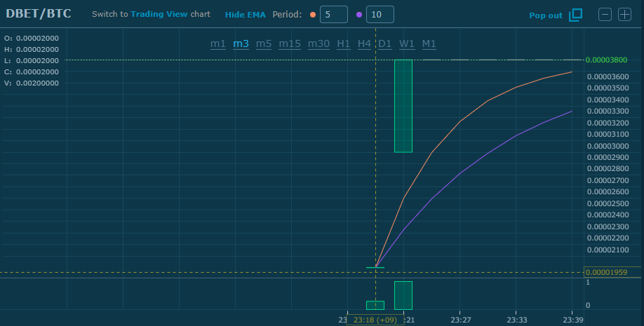This screenshot has height=326, width=644.
Task: Select the m3 timeframe
Action: pyautogui.click(x=241, y=44)
